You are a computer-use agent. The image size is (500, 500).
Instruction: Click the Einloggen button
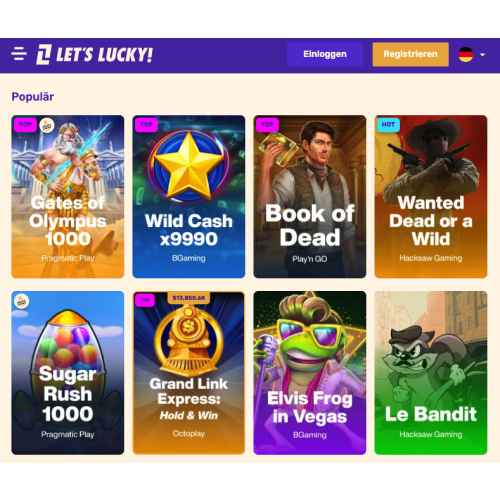325,54
